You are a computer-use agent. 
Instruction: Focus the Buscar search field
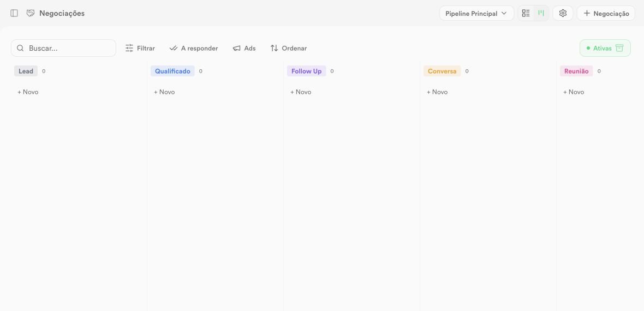point(63,48)
